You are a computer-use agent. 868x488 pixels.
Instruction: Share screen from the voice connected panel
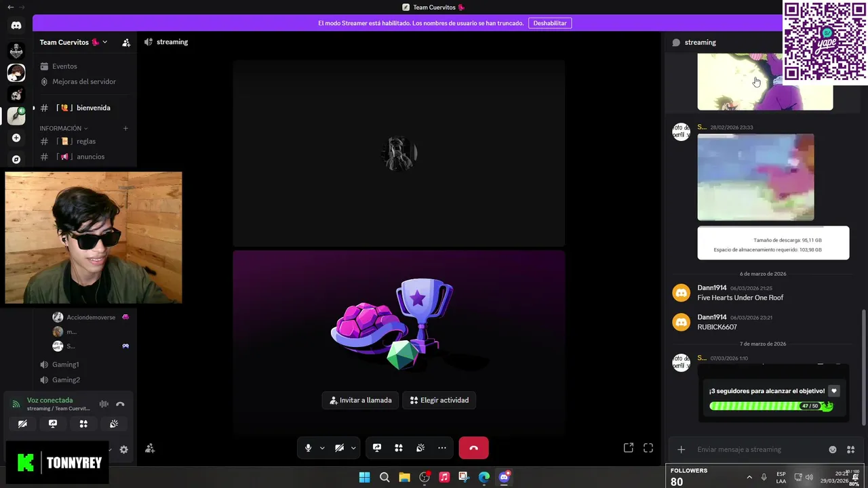tap(53, 424)
